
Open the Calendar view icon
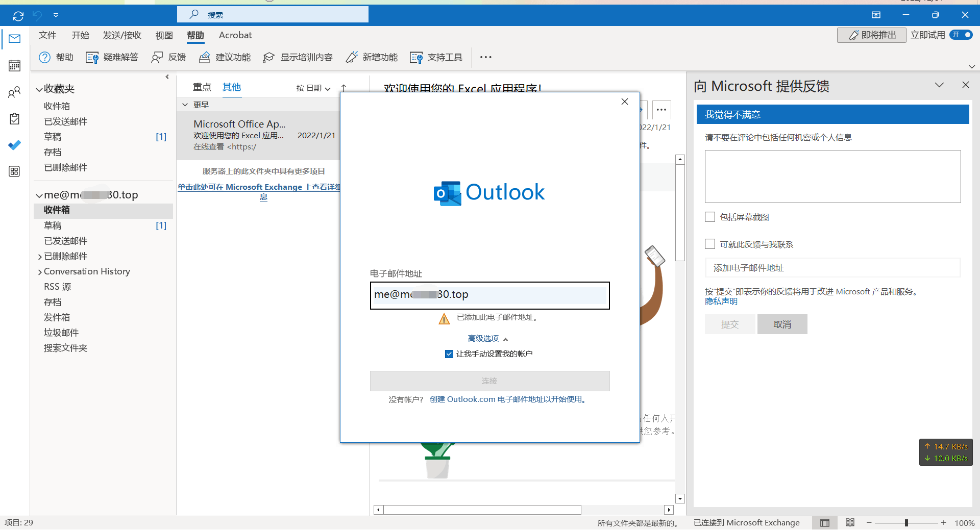click(x=14, y=65)
